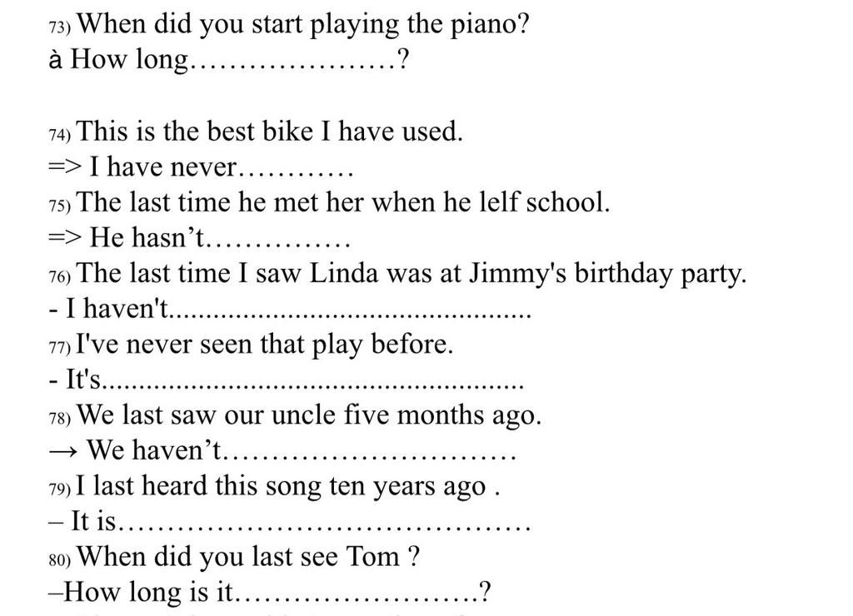Image resolution: width=853 pixels, height=616 pixels.
Task: Click the number label 80)
Action: [60, 560]
